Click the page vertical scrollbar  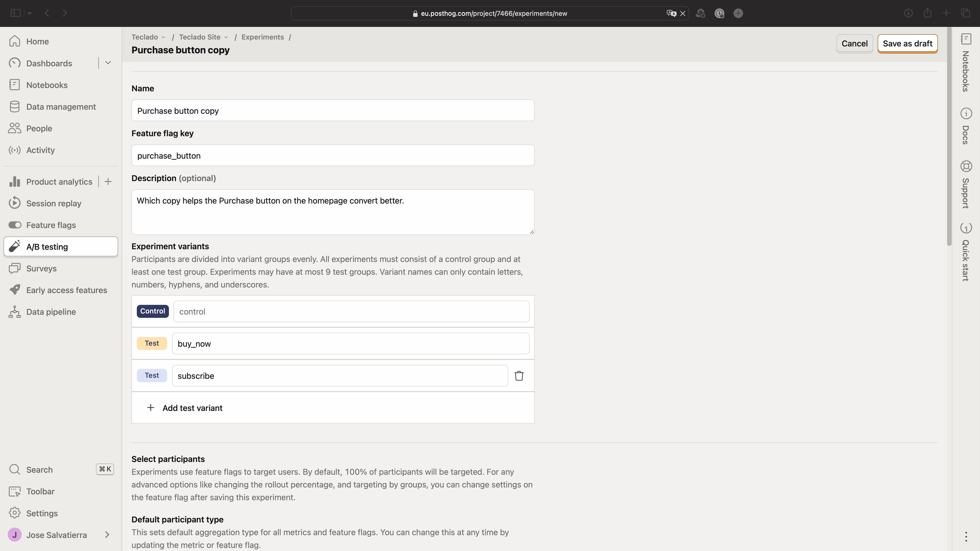coord(949,137)
